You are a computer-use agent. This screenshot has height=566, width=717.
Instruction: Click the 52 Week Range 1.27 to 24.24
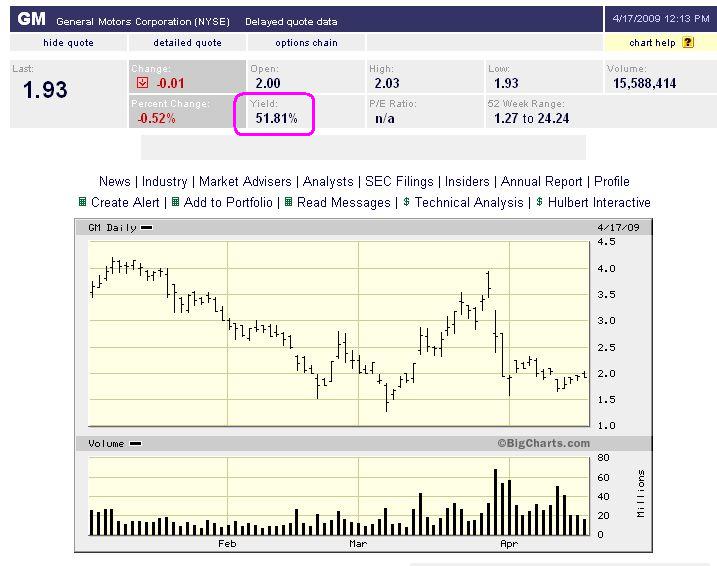point(531,118)
